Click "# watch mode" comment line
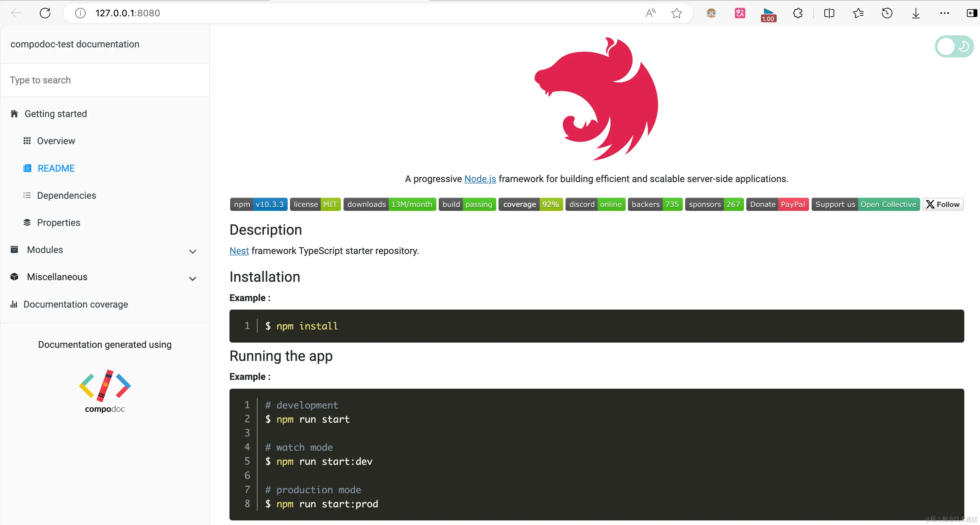980x525 pixels. (x=299, y=448)
